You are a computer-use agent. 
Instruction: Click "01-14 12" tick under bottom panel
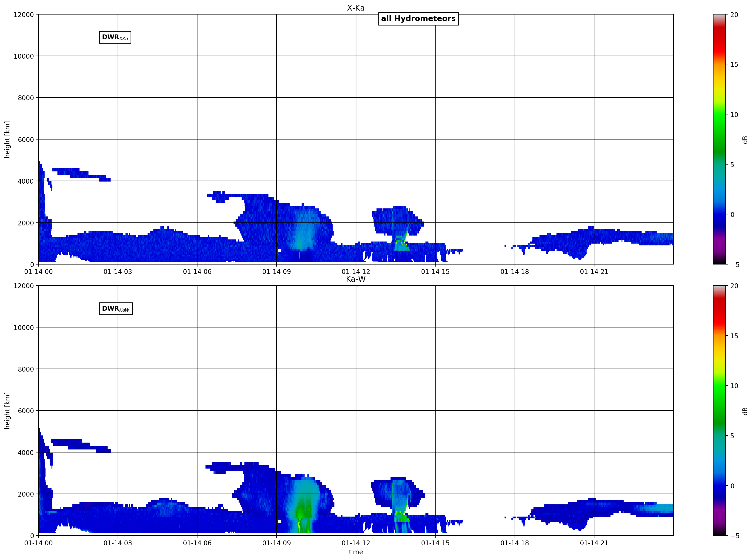tap(356, 543)
